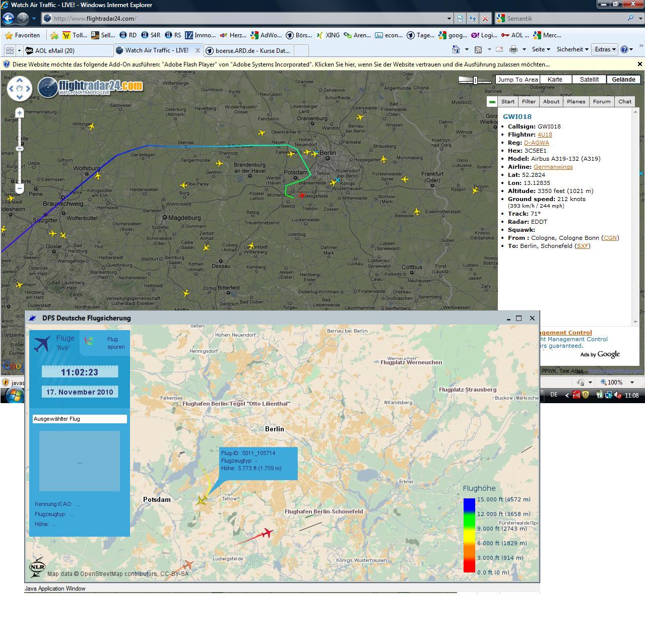Open the Sicherheit menu dropdown
The image size is (645, 644).
pos(573,49)
